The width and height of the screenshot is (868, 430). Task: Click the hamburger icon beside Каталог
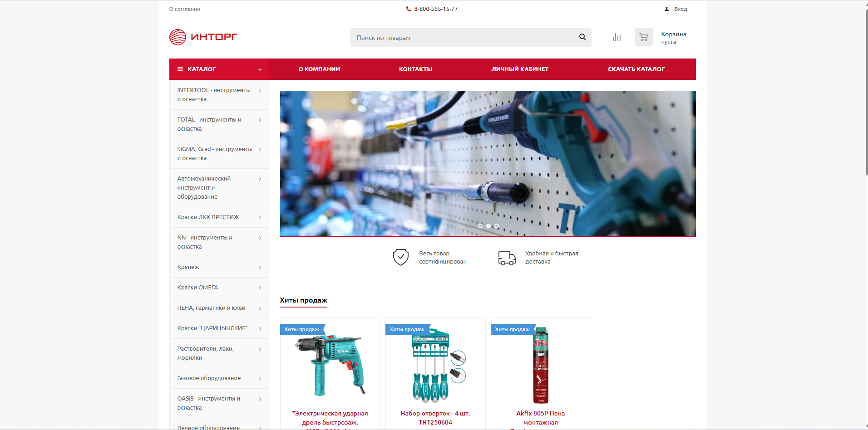(x=180, y=69)
